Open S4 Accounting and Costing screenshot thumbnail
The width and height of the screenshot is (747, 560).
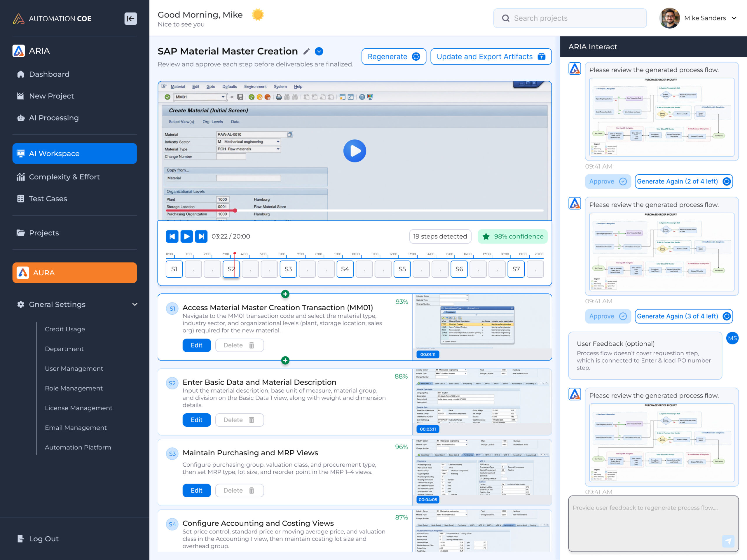tap(482, 531)
